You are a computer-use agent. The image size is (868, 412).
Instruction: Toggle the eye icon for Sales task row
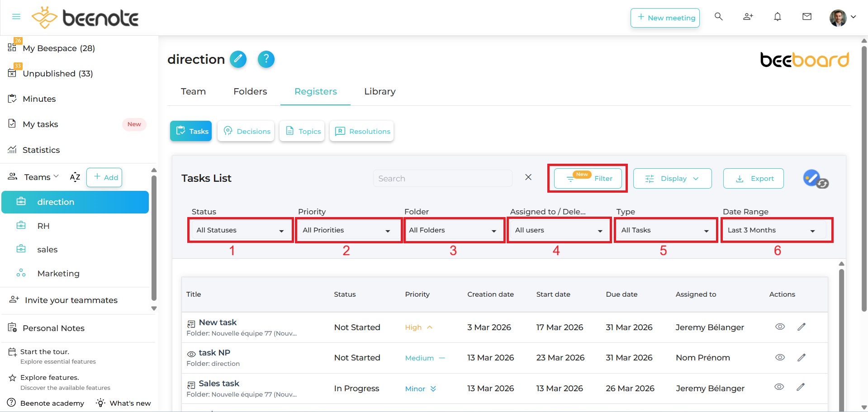pyautogui.click(x=779, y=388)
